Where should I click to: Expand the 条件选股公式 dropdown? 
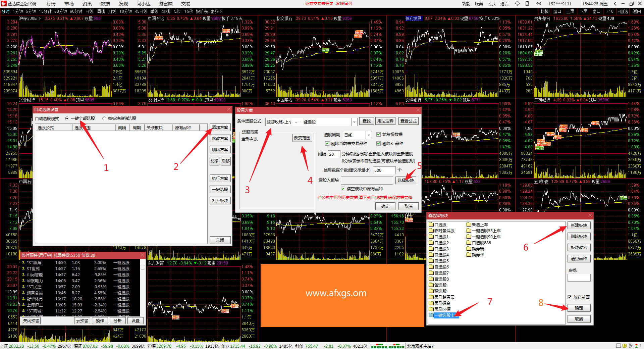point(354,122)
